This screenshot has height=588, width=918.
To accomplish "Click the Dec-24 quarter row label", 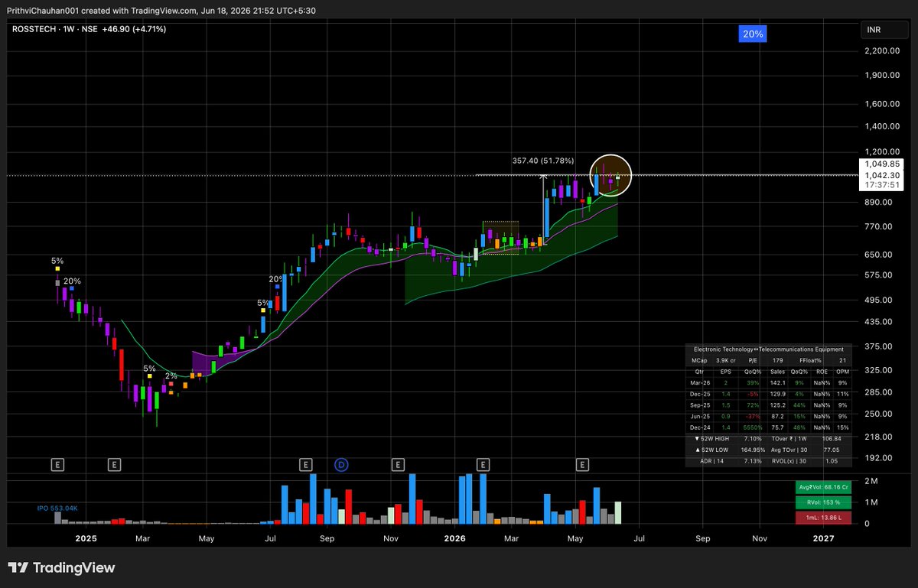I will (x=700, y=427).
